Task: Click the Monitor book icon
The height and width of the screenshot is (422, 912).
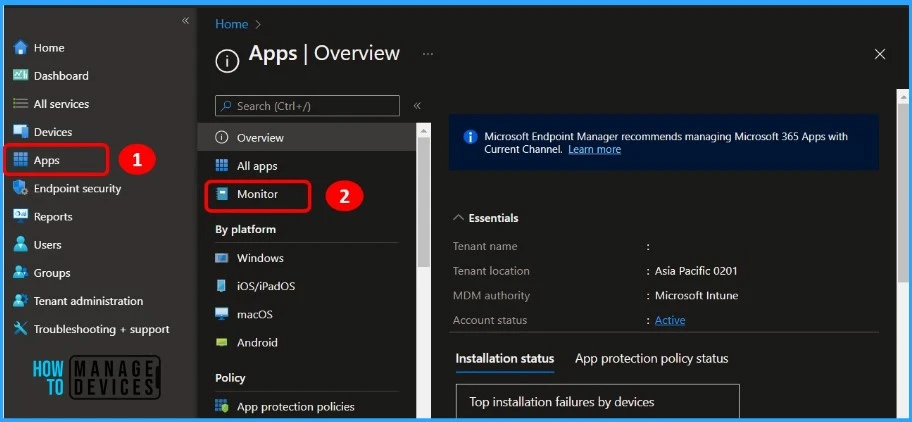Action: coord(222,194)
